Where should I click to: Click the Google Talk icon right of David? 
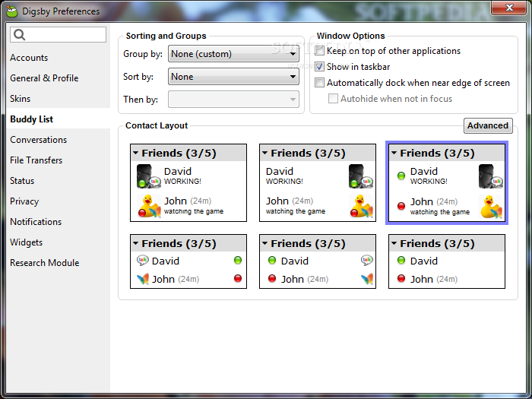point(367,261)
